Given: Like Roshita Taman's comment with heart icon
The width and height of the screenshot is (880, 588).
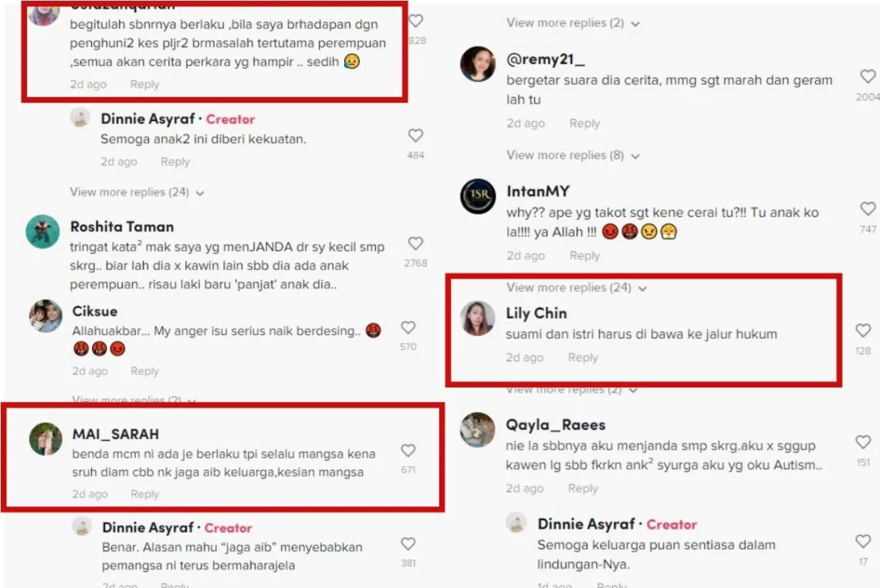Looking at the screenshot, I should pos(415,244).
